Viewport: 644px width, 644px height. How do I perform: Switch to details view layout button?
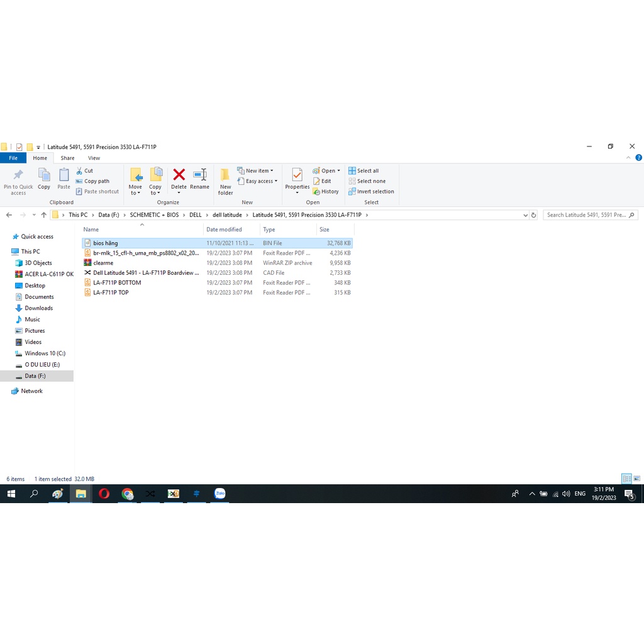(626, 479)
